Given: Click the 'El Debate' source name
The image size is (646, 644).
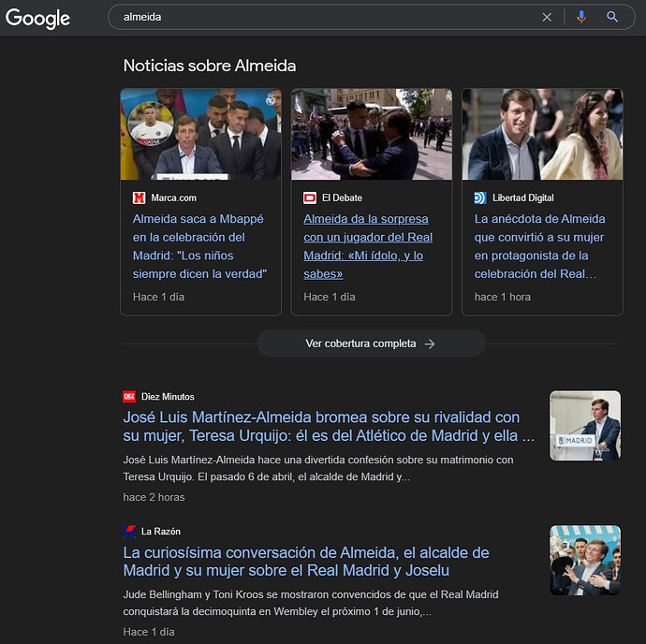Looking at the screenshot, I should [x=342, y=198].
